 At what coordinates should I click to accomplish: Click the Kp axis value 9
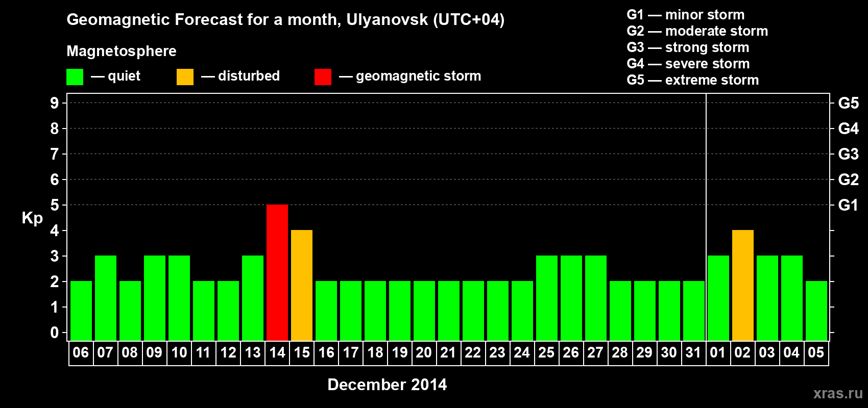click(55, 103)
